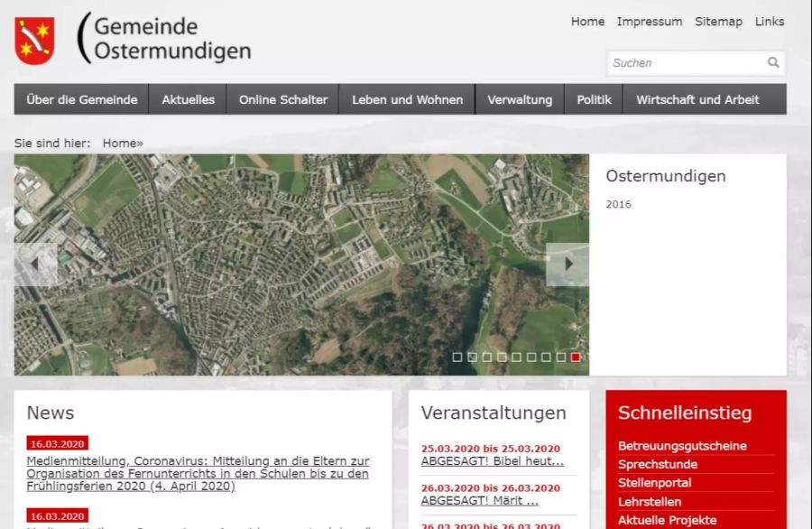Click the Ostermundigen slide caption heading

pyautogui.click(x=666, y=176)
